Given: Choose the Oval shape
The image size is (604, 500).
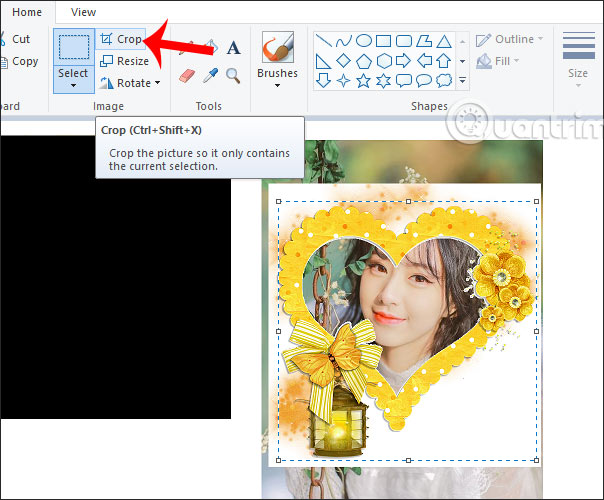Looking at the screenshot, I should (x=364, y=40).
